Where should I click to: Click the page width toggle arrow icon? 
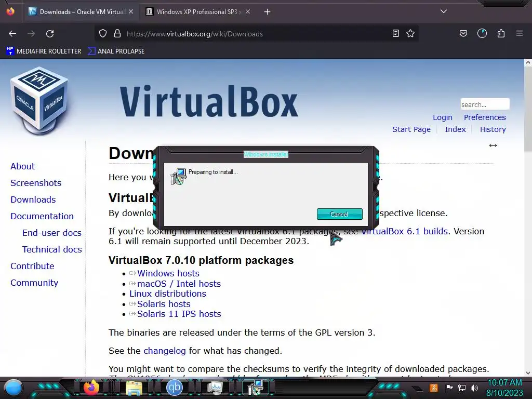(493, 145)
